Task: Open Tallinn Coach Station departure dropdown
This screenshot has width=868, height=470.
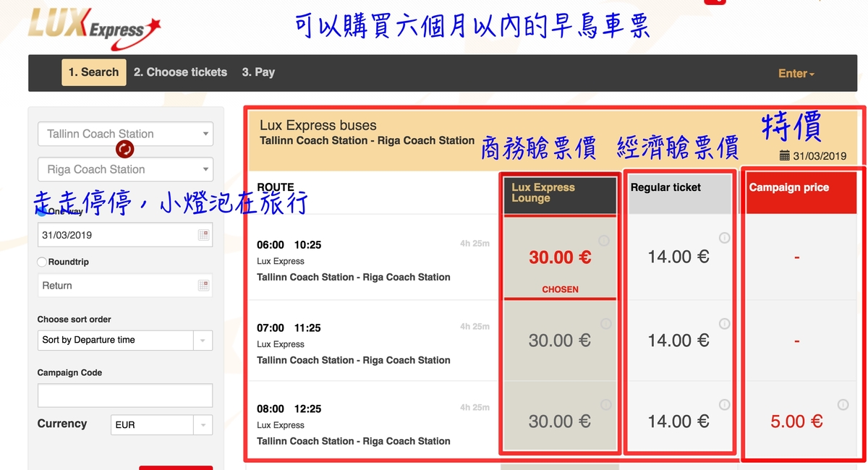Action: coord(126,134)
